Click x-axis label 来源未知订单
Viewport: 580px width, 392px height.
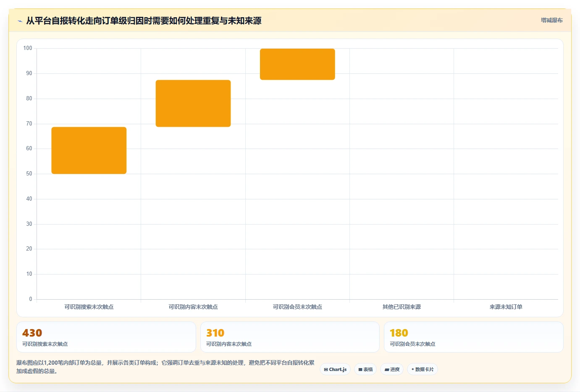coord(506,307)
